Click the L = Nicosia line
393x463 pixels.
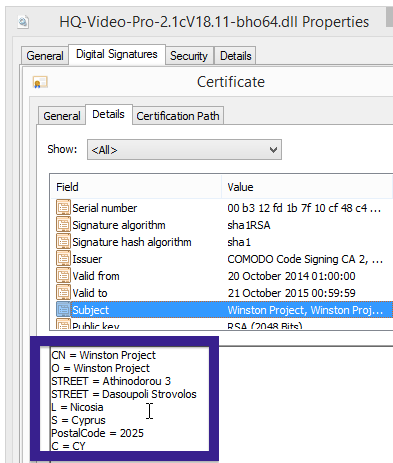tap(77, 407)
